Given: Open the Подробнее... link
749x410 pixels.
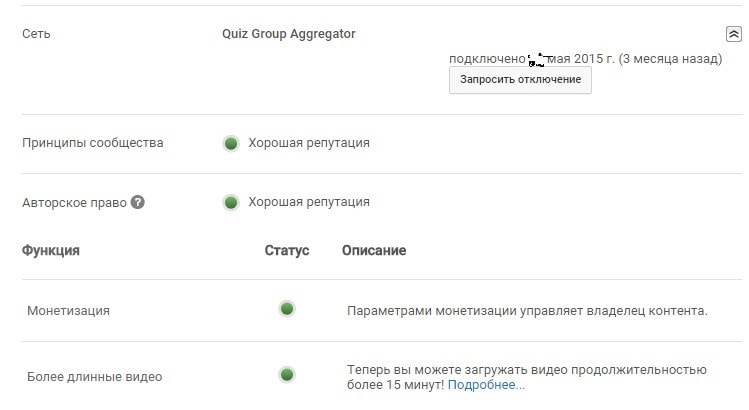Looking at the screenshot, I should [x=486, y=384].
